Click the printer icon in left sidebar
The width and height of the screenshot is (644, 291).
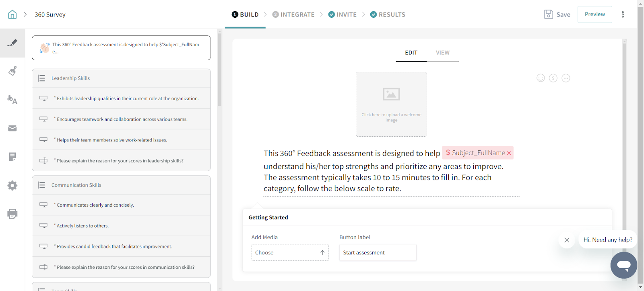12,214
